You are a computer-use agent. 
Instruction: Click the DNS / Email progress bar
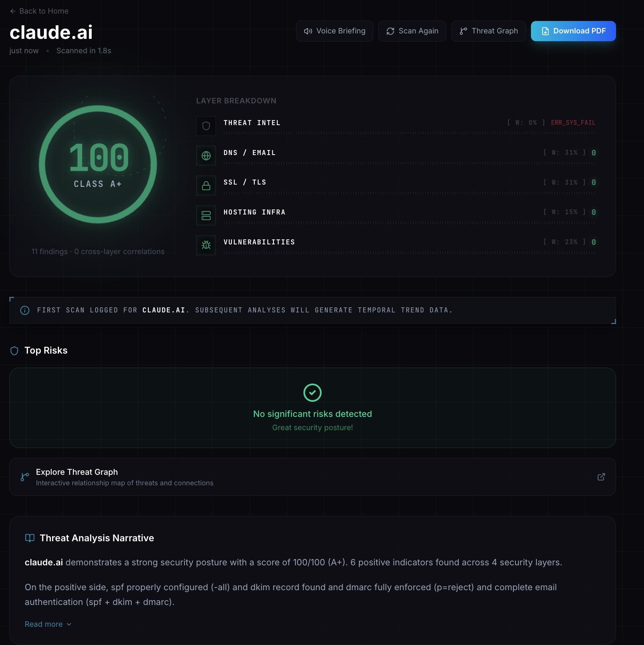pyautogui.click(x=409, y=163)
